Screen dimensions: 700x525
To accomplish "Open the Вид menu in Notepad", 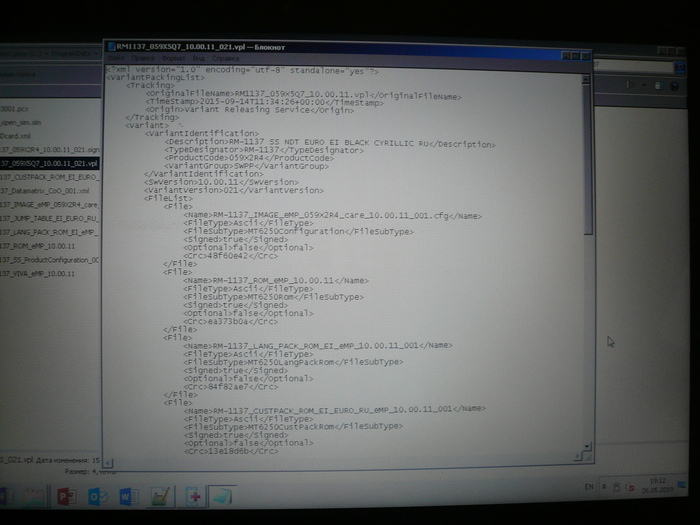I will coord(199,58).
